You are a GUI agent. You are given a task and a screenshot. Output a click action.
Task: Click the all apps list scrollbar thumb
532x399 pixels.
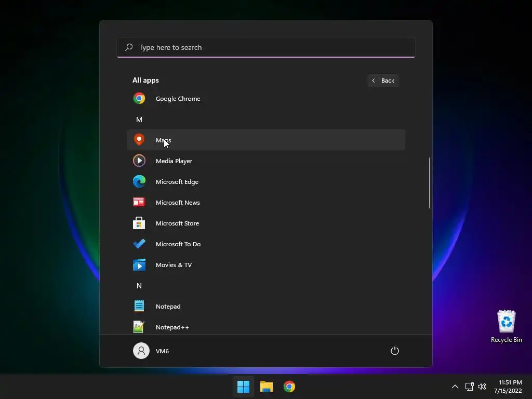coord(430,182)
